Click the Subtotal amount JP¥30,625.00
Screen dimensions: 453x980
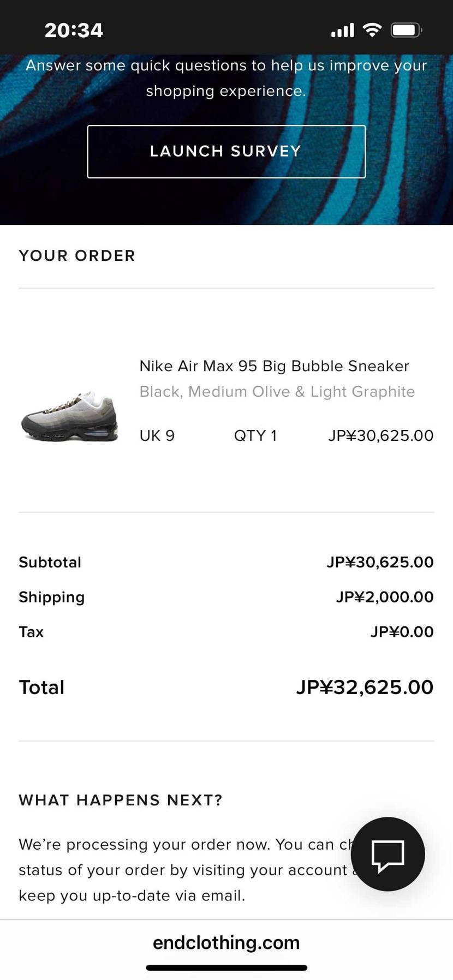click(380, 562)
